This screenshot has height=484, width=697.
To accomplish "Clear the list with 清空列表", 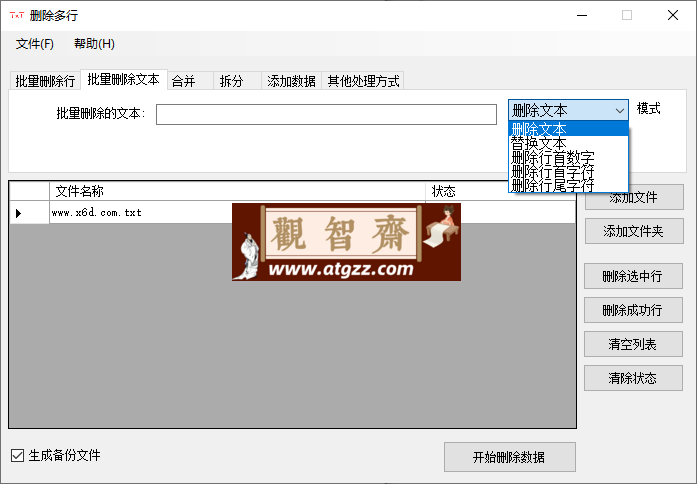I will click(x=633, y=344).
